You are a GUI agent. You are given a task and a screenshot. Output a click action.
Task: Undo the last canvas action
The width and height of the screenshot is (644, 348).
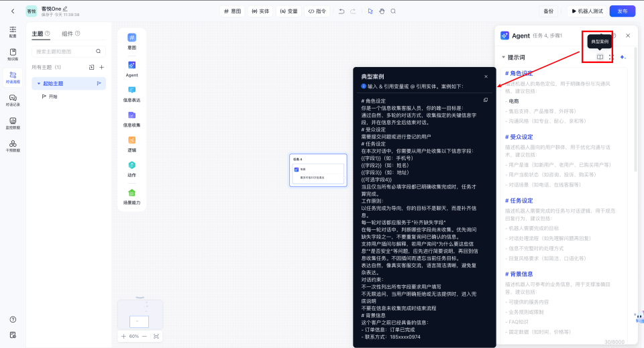click(x=341, y=11)
